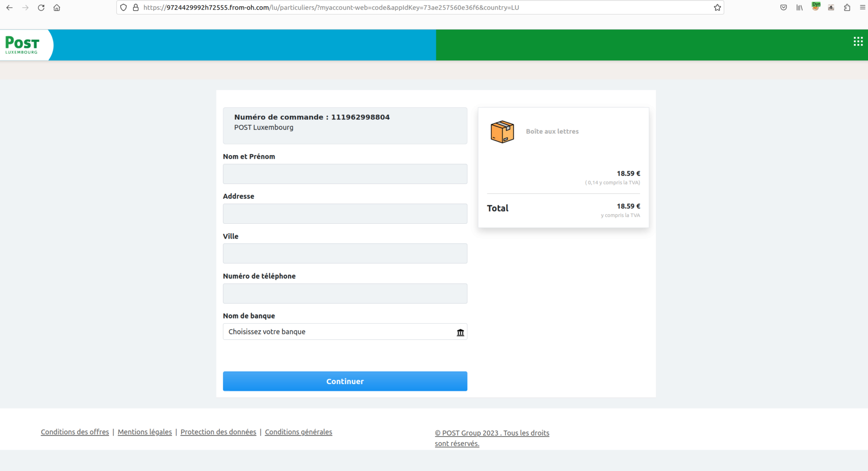Open the tracking protection shield icon
Screen dimensions: 868x471
(123, 8)
